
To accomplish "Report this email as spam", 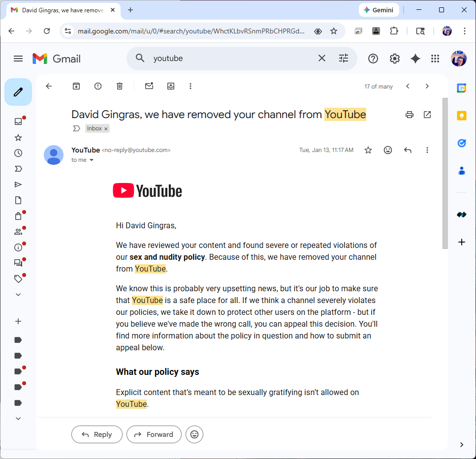I will [x=98, y=86].
